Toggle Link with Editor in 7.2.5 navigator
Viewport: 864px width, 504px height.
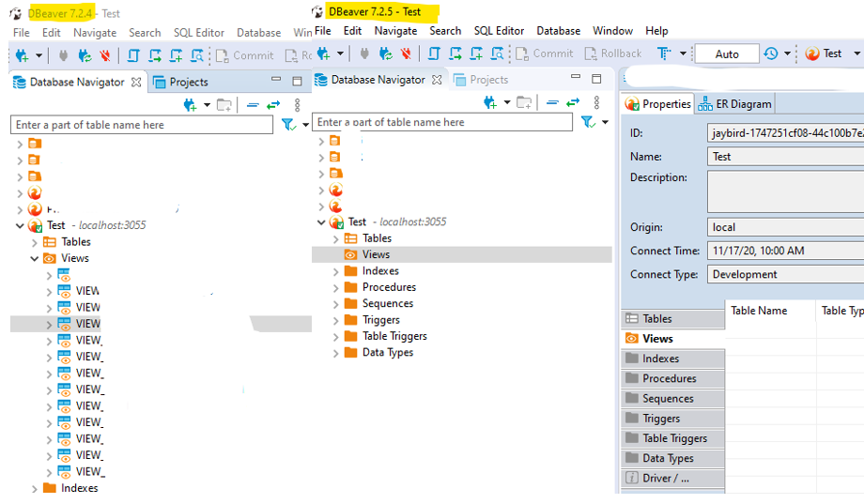tap(573, 102)
